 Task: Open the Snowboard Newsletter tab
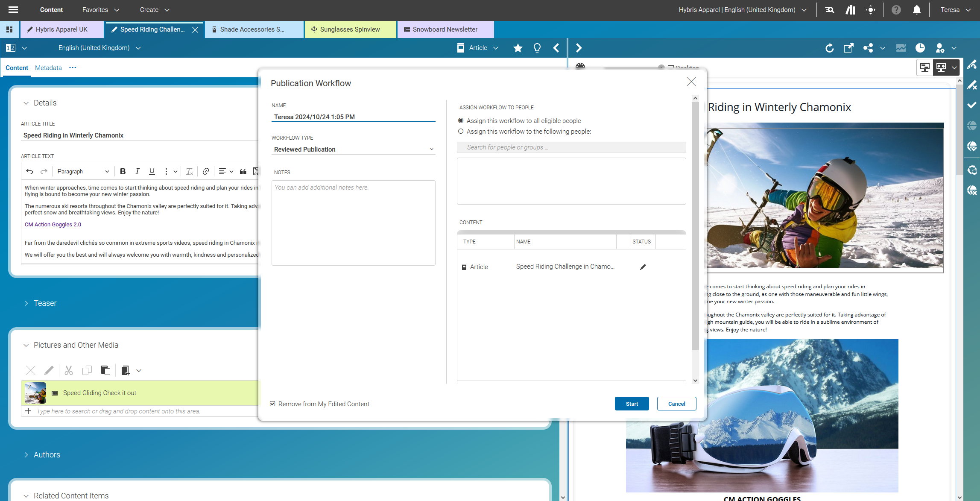tap(445, 29)
